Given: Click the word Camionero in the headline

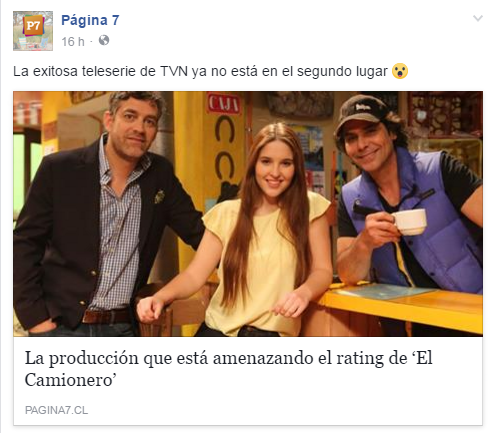Looking at the screenshot, I should 68,380.
